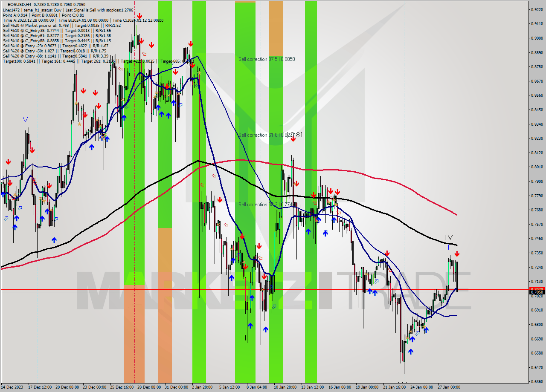Viewport: 546px width, 392px height.
Task: Click the '14 Dec 2023' date label
Action: point(12,387)
